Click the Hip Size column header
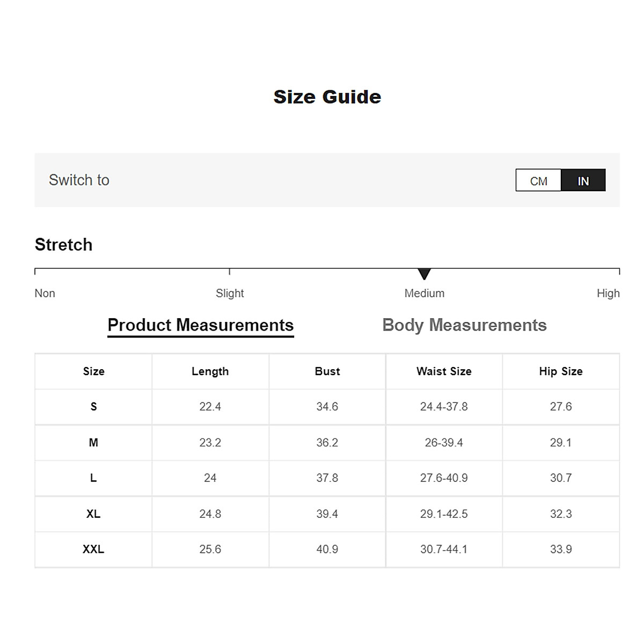The height and width of the screenshot is (644, 644). coord(561,371)
